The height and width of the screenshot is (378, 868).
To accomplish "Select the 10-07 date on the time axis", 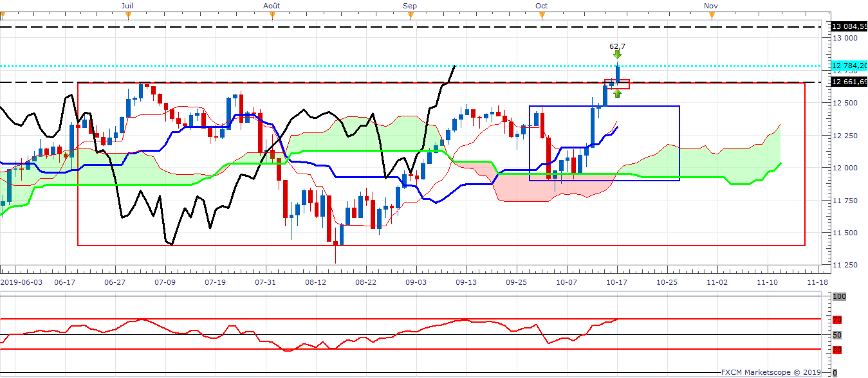I will pyautogui.click(x=566, y=282).
